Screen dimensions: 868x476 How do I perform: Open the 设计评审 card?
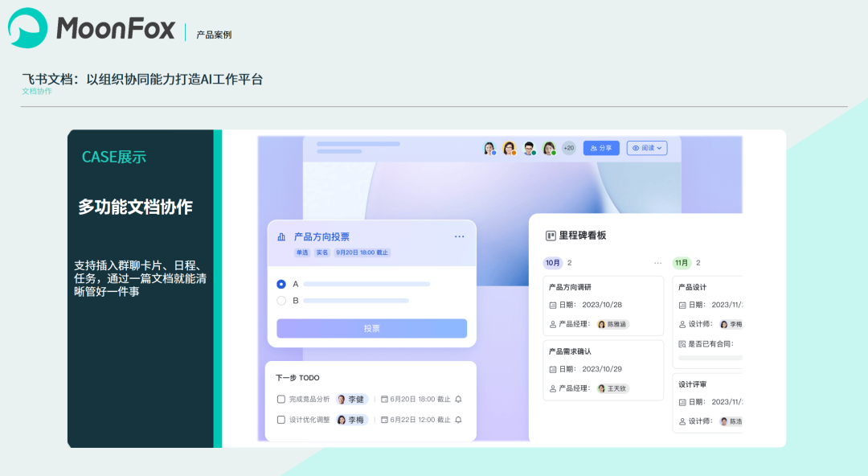point(707,404)
